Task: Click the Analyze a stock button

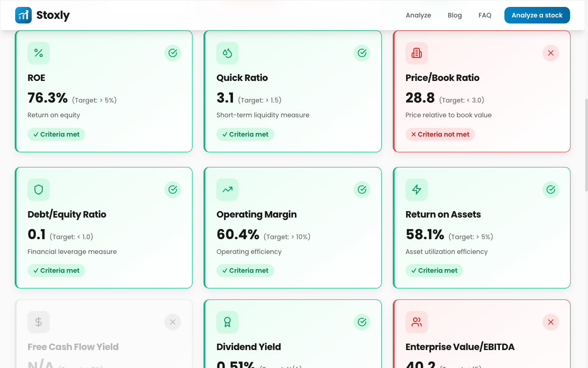Action: (x=537, y=15)
